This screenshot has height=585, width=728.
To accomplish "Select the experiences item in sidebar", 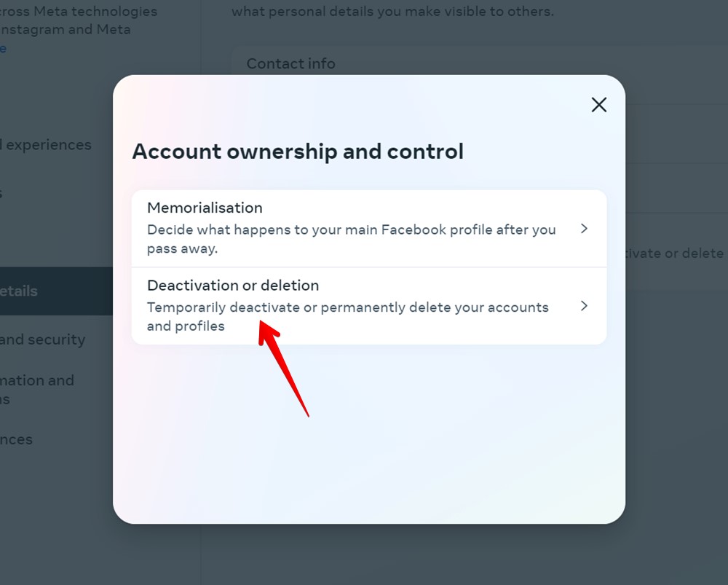I will point(46,144).
